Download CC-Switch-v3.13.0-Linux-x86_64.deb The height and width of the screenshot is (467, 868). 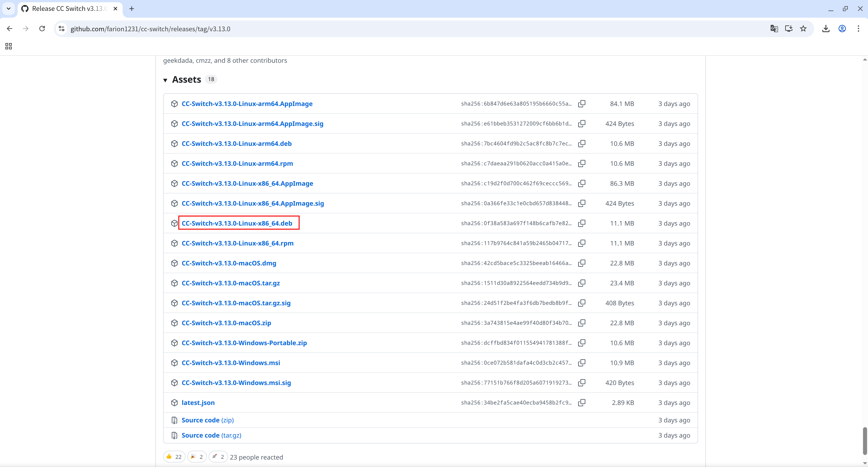(237, 223)
